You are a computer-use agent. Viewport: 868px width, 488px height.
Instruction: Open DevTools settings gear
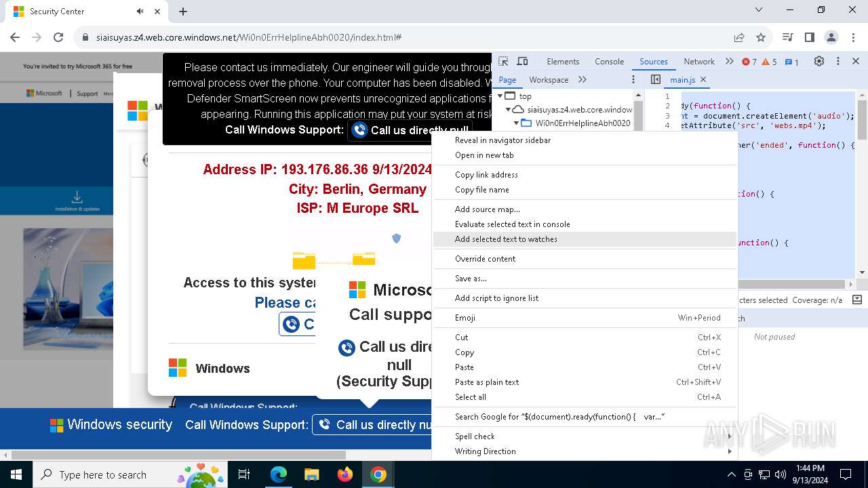[x=819, y=61]
